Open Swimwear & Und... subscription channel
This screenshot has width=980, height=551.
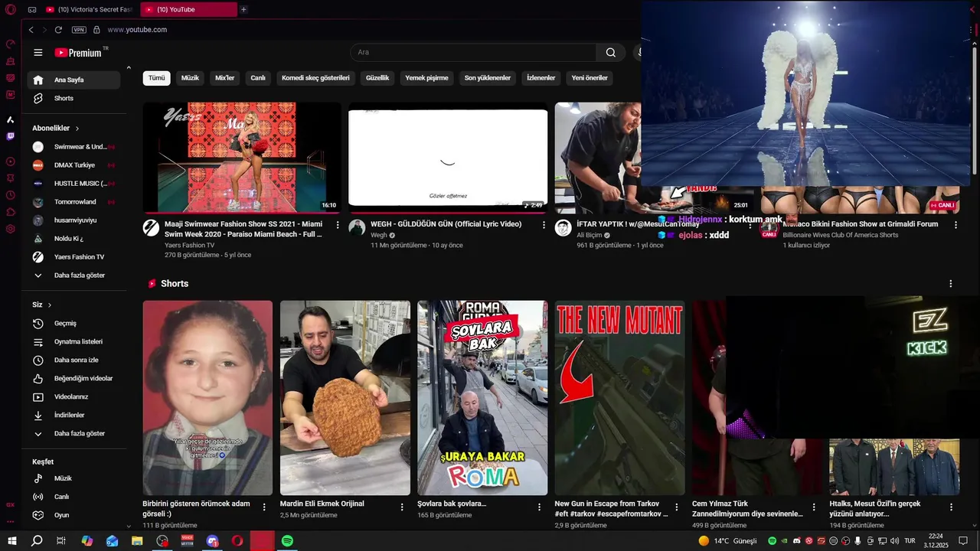tap(73, 147)
